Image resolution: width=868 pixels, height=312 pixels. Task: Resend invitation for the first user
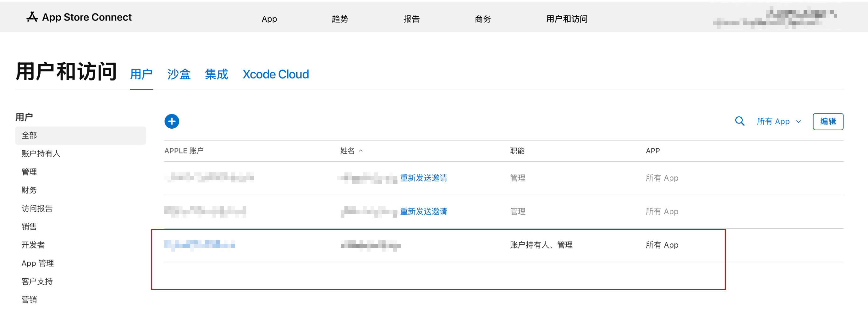pos(423,178)
